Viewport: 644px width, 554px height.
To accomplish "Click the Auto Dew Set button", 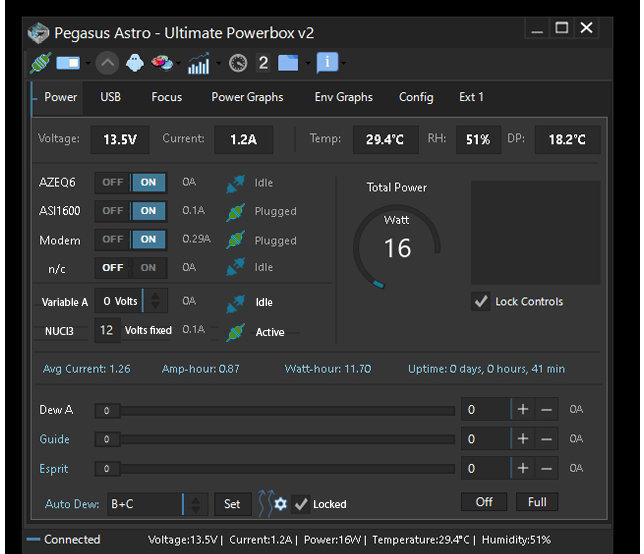I will tap(232, 504).
